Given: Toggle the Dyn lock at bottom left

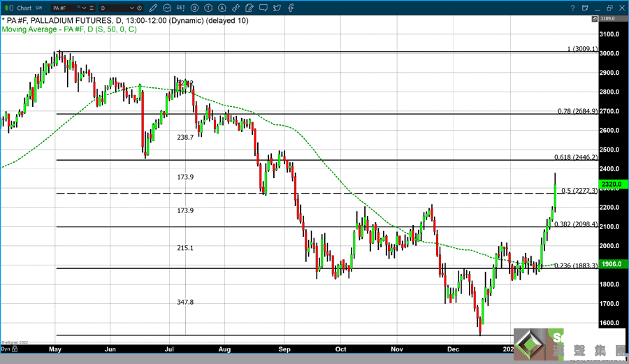Looking at the screenshot, I should (6, 348).
